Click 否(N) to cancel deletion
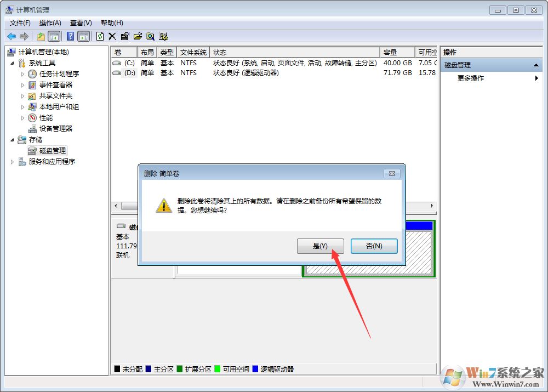 tap(374, 246)
